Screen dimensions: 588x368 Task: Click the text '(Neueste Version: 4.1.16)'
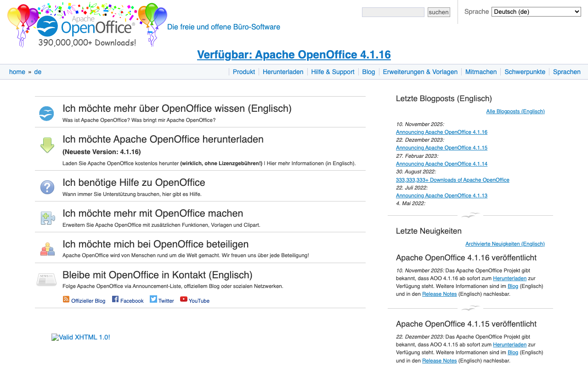point(102,152)
